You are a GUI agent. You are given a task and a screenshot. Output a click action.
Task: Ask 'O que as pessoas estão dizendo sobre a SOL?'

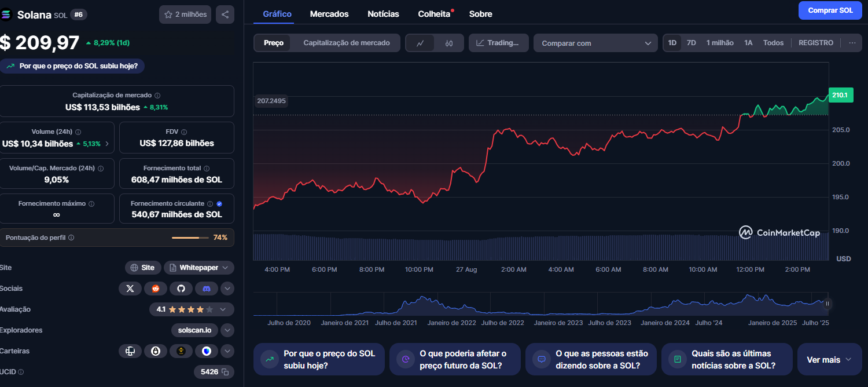591,359
